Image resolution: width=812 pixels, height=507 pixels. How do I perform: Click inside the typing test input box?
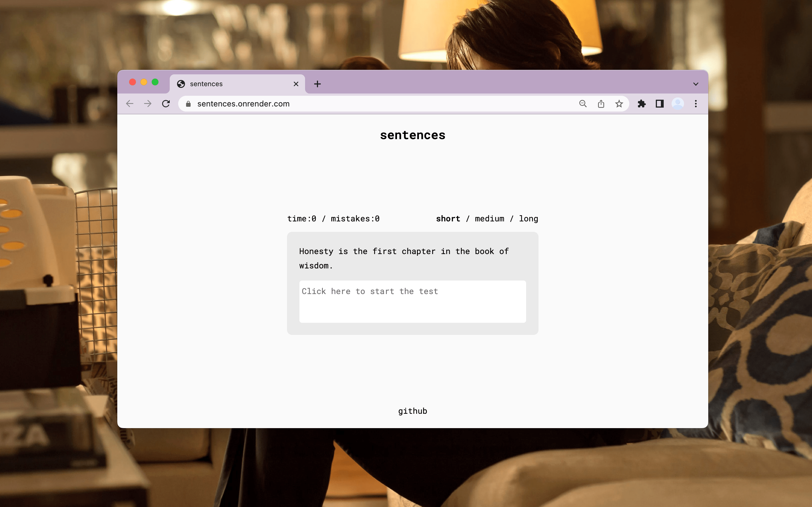[x=412, y=301]
